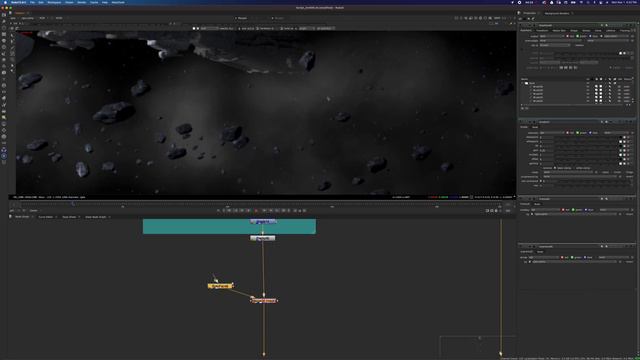Select the RotoPaint Clone tool
This screenshot has width=640, height=360.
coord(12,60)
